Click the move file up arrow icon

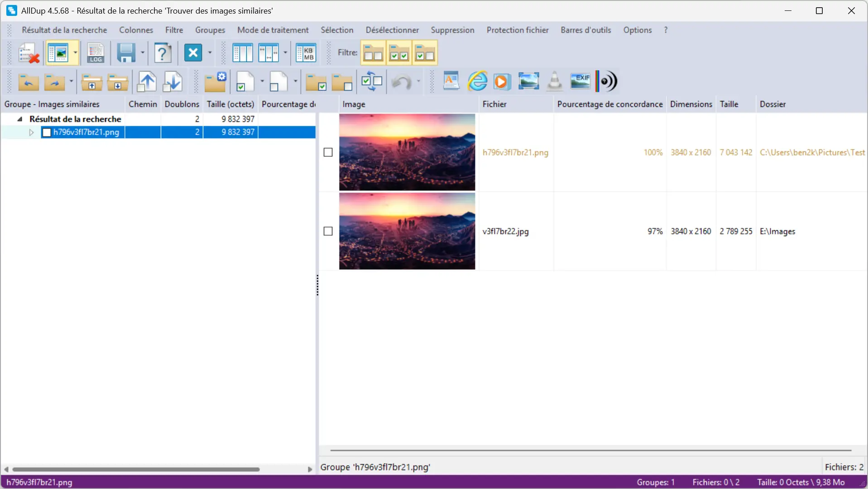pyautogui.click(x=147, y=82)
